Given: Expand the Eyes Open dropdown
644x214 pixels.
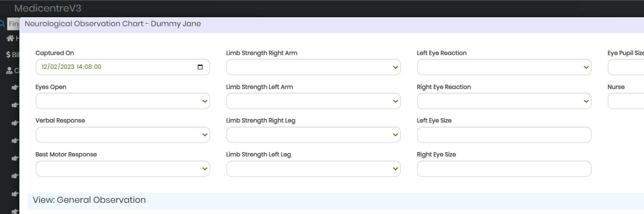Looking at the screenshot, I should coord(123,101).
